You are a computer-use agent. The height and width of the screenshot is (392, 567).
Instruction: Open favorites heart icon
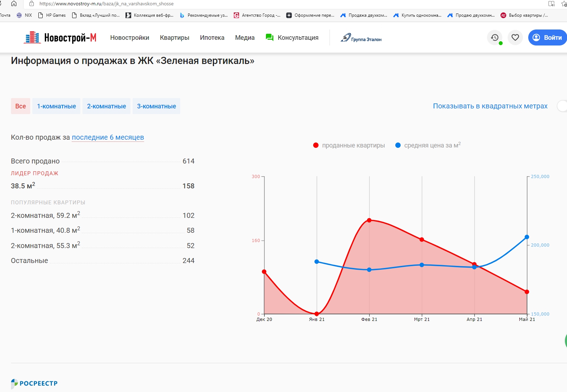(515, 37)
